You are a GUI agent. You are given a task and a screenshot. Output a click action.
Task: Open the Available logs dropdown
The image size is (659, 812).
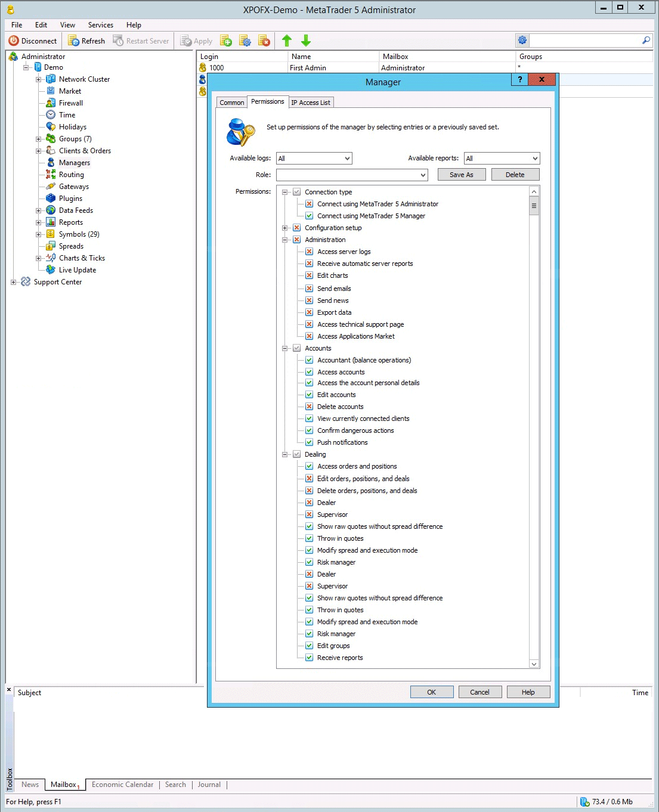pos(346,158)
